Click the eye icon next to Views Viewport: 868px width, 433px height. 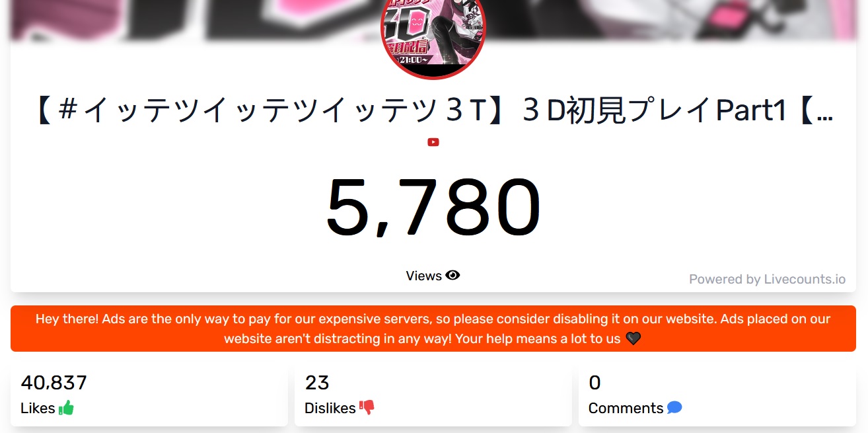point(452,276)
